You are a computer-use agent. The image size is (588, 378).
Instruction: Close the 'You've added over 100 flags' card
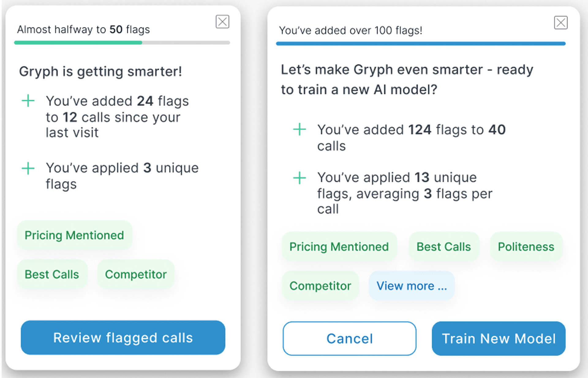[561, 23]
